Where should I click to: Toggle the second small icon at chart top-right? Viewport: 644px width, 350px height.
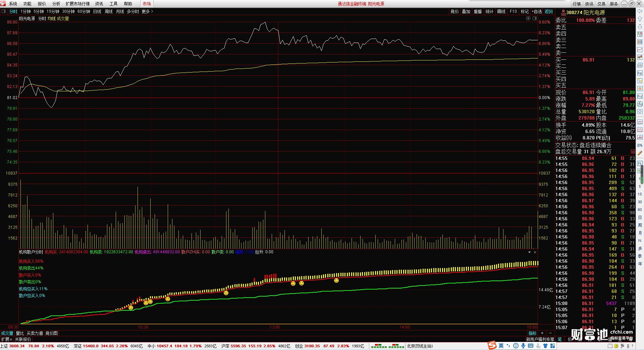tap(535, 18)
